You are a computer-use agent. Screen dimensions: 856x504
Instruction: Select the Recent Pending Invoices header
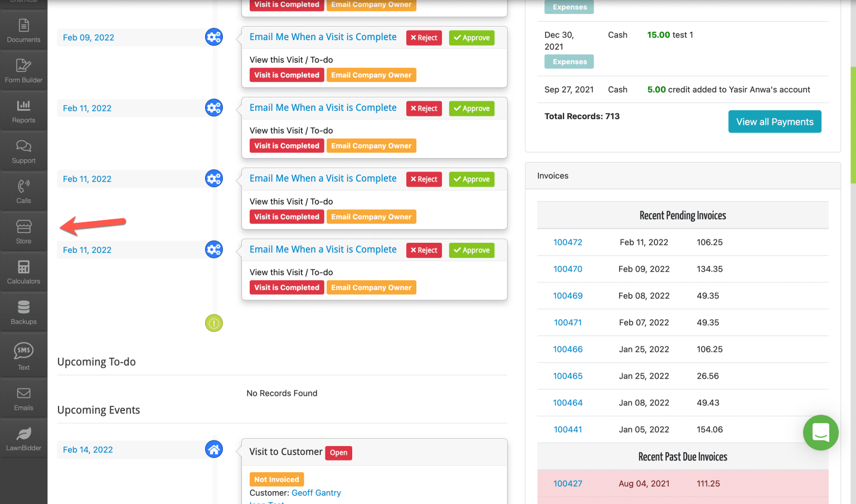pos(683,216)
